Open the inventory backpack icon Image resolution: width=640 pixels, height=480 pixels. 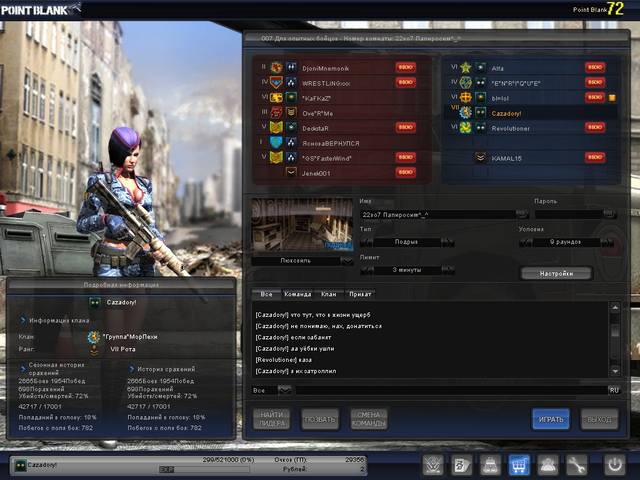(x=490, y=465)
